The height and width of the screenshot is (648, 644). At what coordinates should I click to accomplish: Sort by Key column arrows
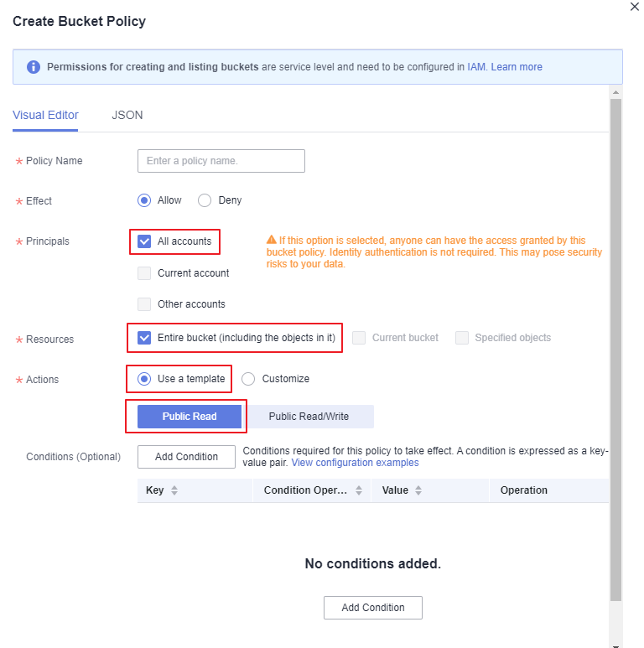click(174, 490)
